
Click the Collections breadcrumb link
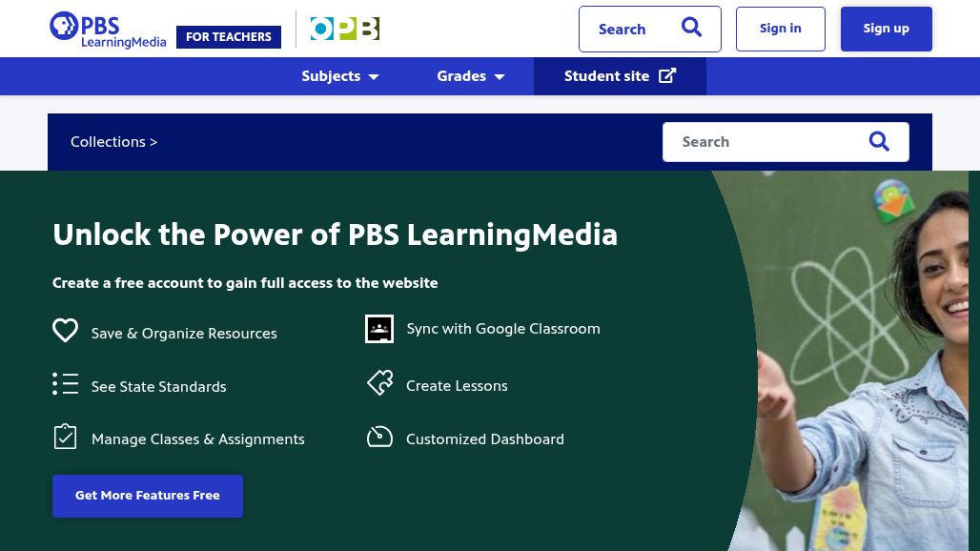(x=108, y=142)
